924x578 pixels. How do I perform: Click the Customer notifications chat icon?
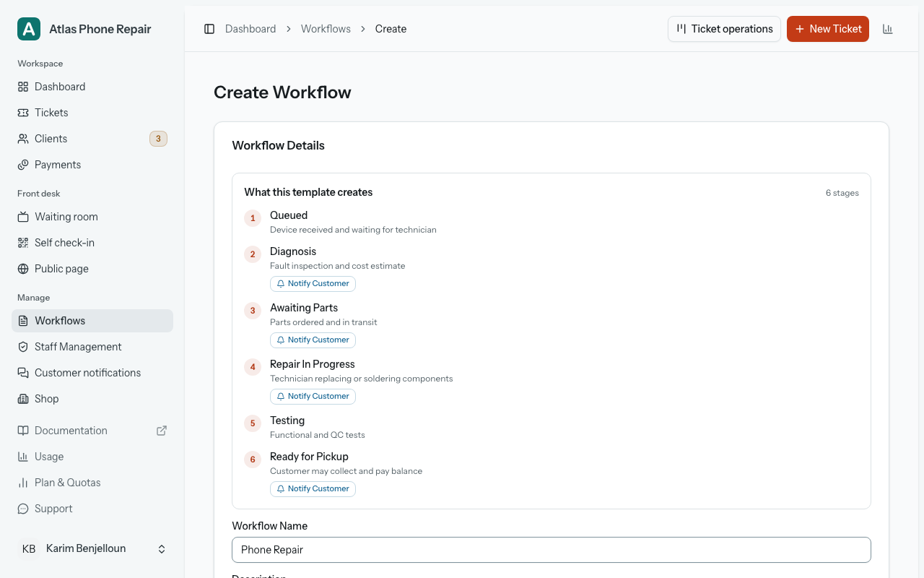(x=23, y=373)
